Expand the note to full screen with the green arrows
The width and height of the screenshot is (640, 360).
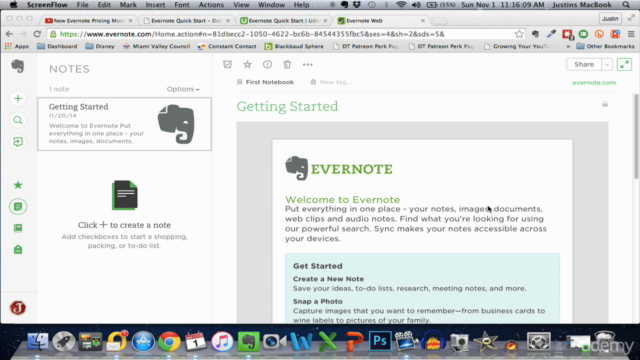(624, 64)
